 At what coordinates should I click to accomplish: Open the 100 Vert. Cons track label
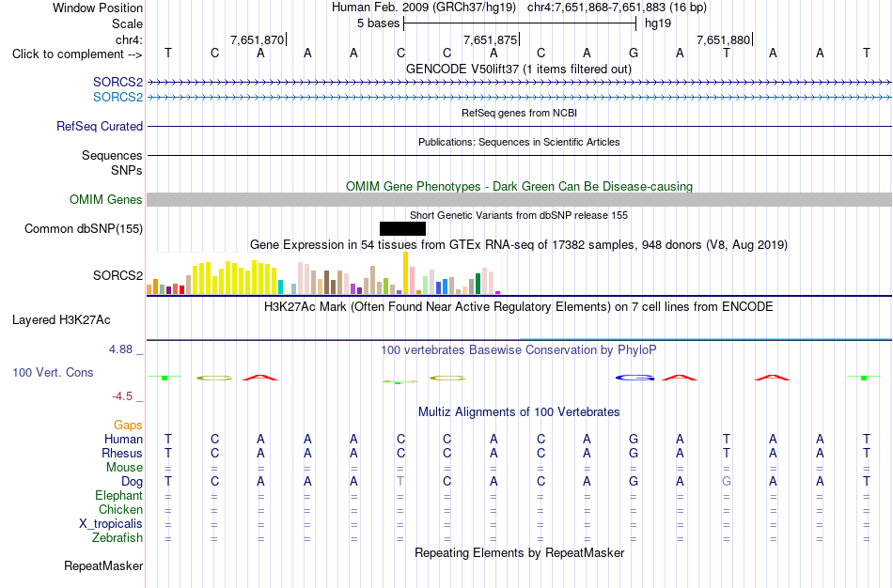click(x=53, y=372)
